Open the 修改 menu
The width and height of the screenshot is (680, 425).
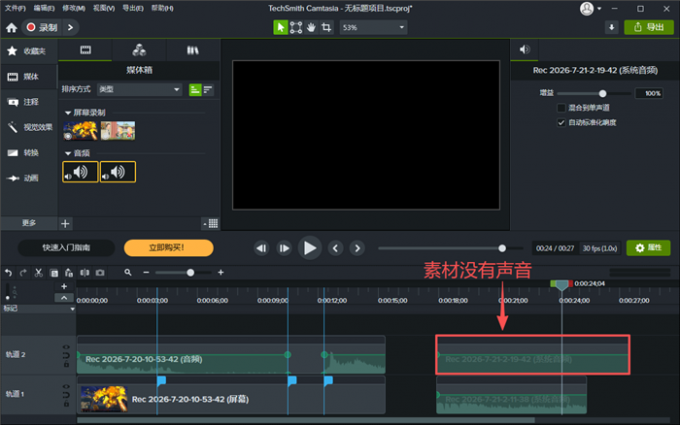[74, 8]
